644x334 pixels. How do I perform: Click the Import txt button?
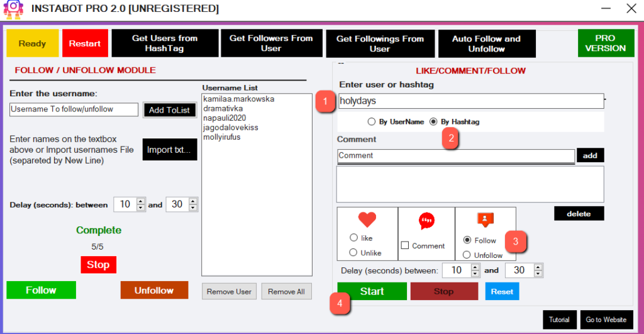(170, 150)
